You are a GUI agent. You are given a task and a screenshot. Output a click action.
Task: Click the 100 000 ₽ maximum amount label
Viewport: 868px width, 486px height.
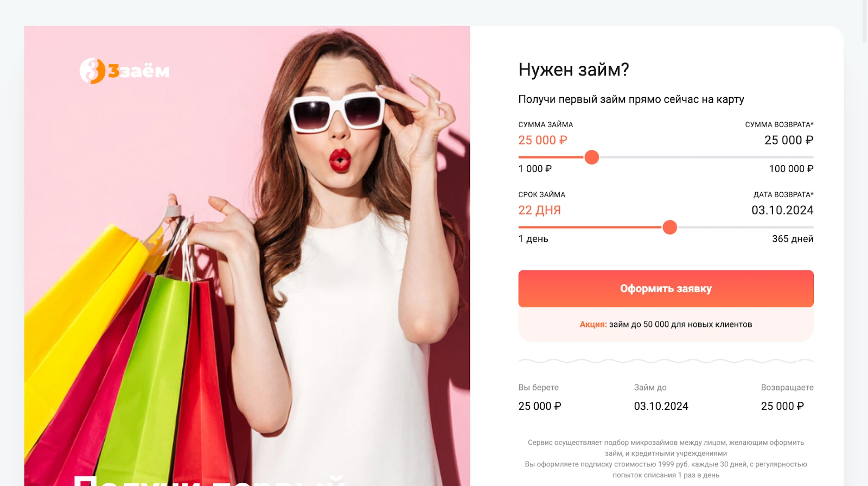point(791,169)
